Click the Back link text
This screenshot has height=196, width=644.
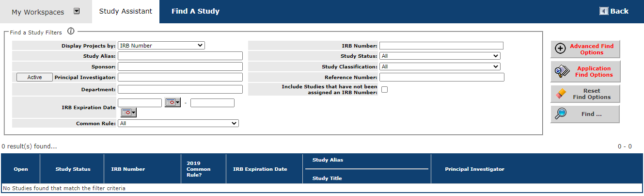pyautogui.click(x=619, y=11)
